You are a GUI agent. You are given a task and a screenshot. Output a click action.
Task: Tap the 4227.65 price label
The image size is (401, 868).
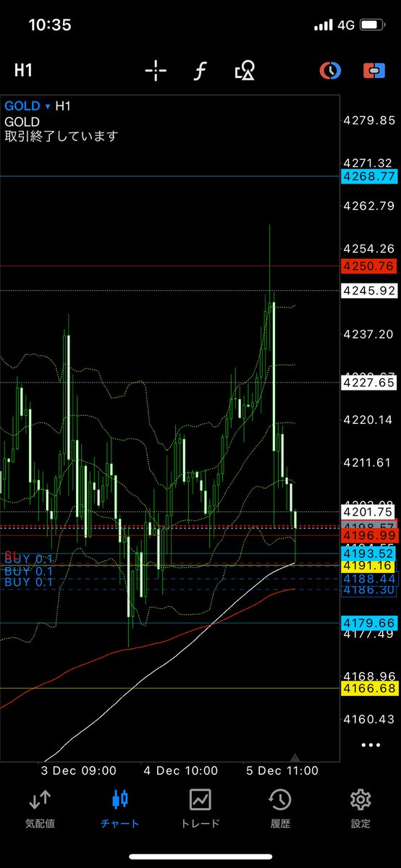tap(369, 382)
